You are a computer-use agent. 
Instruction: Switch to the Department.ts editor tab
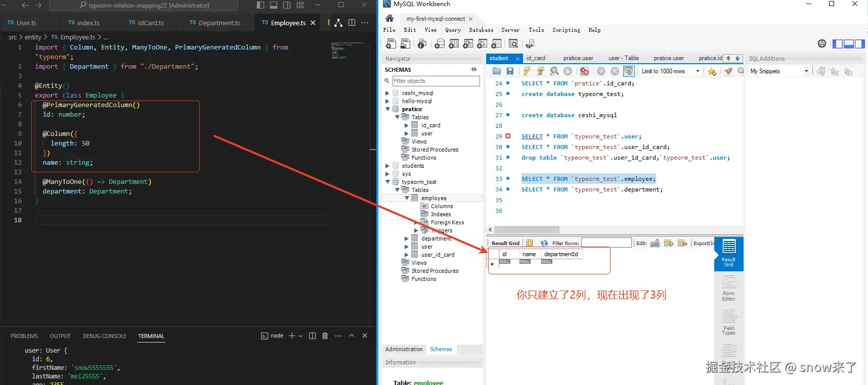point(214,23)
